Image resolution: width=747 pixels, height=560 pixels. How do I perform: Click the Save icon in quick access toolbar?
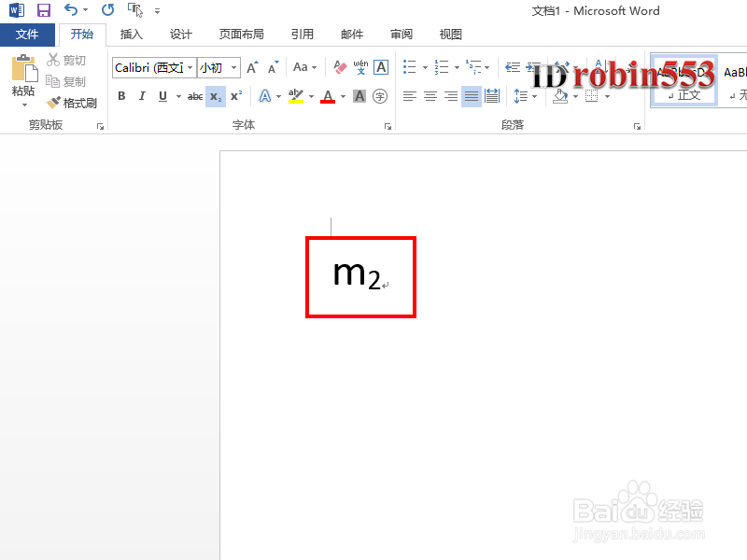(44, 10)
